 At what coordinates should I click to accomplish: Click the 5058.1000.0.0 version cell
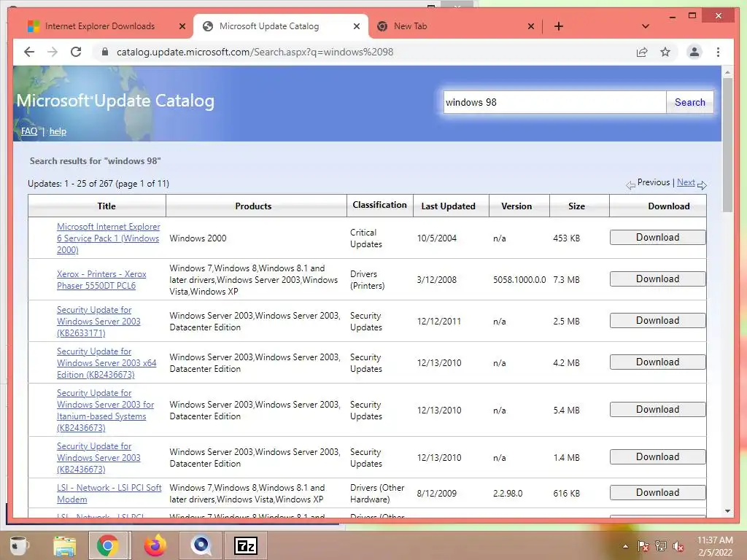click(x=519, y=279)
